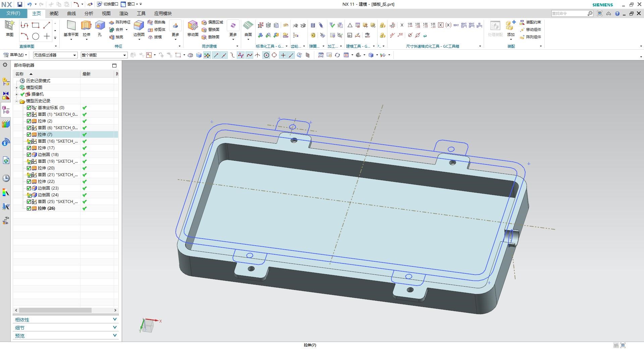Click the Move Component (移动组件) tool
Screen dimensions: 644x349
point(530,30)
